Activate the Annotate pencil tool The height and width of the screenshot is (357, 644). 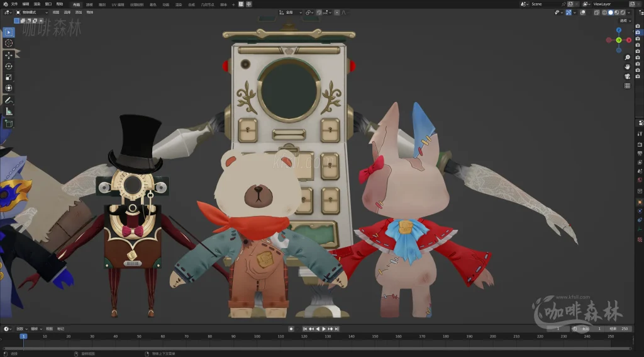(x=9, y=100)
